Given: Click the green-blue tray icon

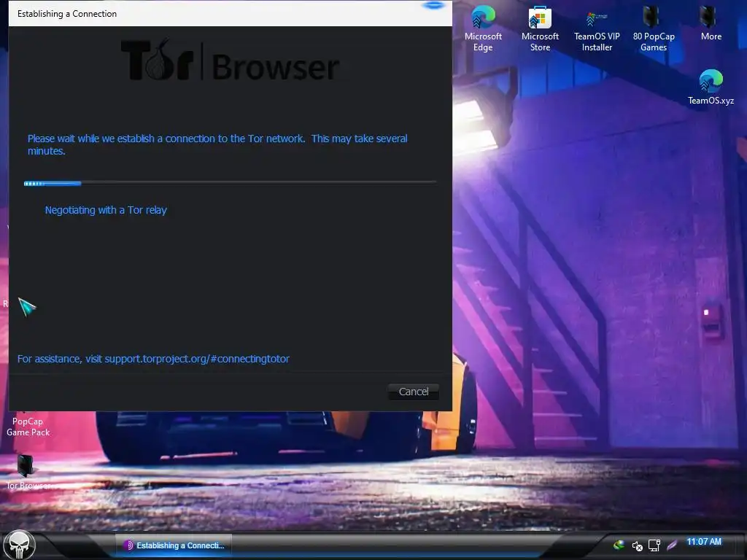Looking at the screenshot, I should 619,545.
